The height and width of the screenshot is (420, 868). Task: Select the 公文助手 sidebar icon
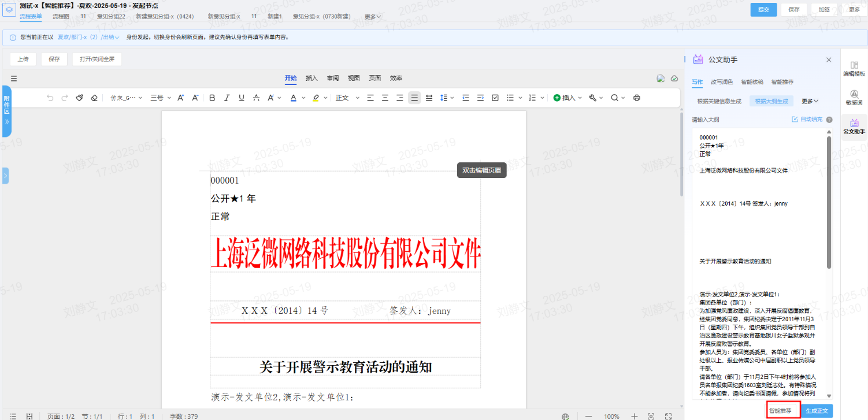(x=854, y=127)
